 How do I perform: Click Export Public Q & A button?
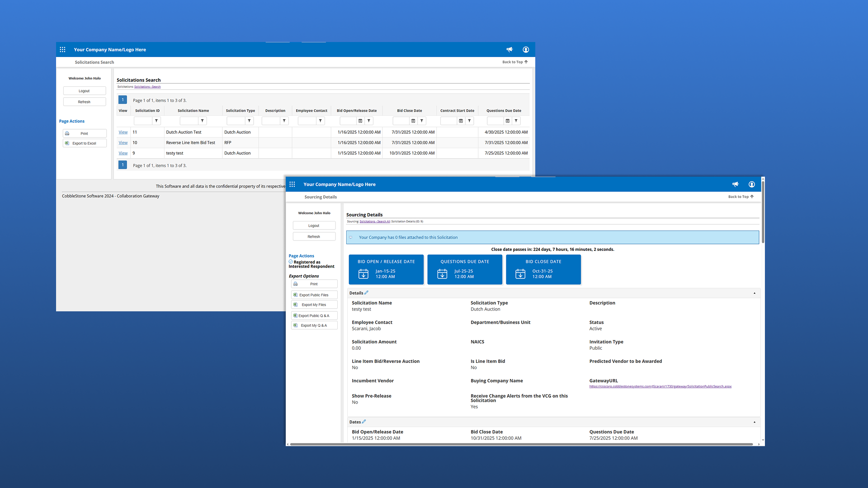pos(314,315)
